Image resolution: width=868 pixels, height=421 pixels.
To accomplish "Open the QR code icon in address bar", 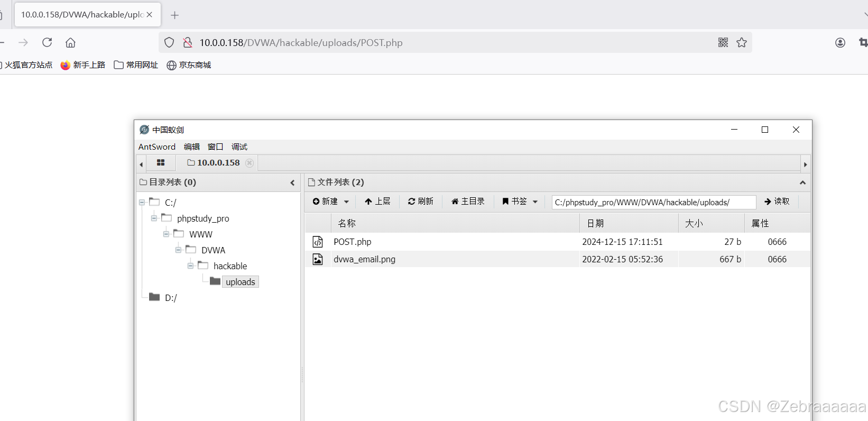I will (x=723, y=42).
